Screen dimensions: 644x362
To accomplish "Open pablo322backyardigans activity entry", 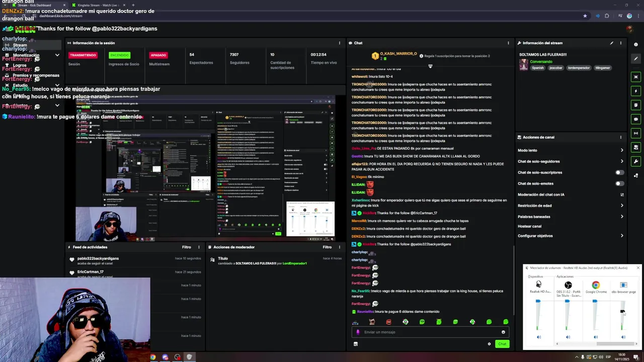I will point(136,260).
